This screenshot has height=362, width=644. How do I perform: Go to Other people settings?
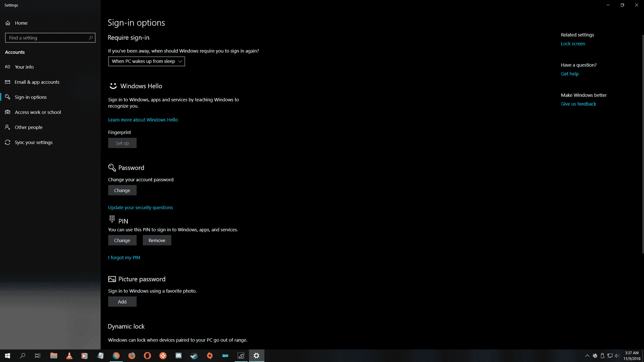click(x=29, y=127)
